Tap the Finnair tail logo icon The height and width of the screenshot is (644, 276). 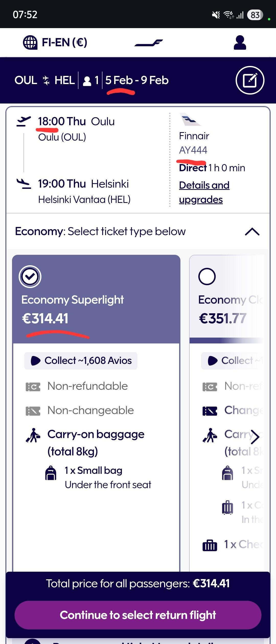(x=190, y=119)
